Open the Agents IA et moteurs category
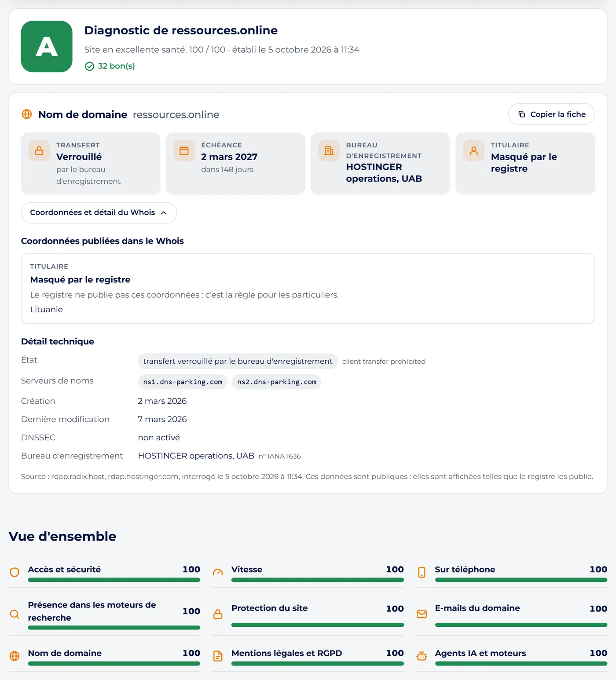The height and width of the screenshot is (680, 616). click(512, 656)
